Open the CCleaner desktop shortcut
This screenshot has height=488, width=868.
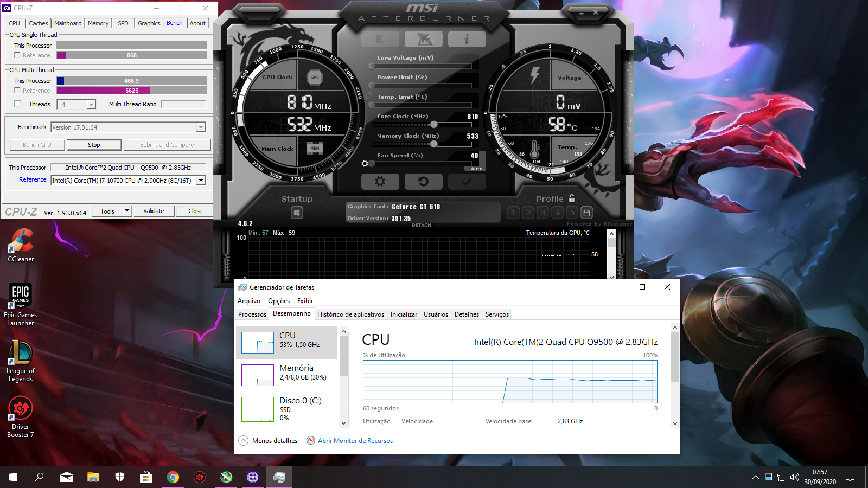click(x=21, y=245)
